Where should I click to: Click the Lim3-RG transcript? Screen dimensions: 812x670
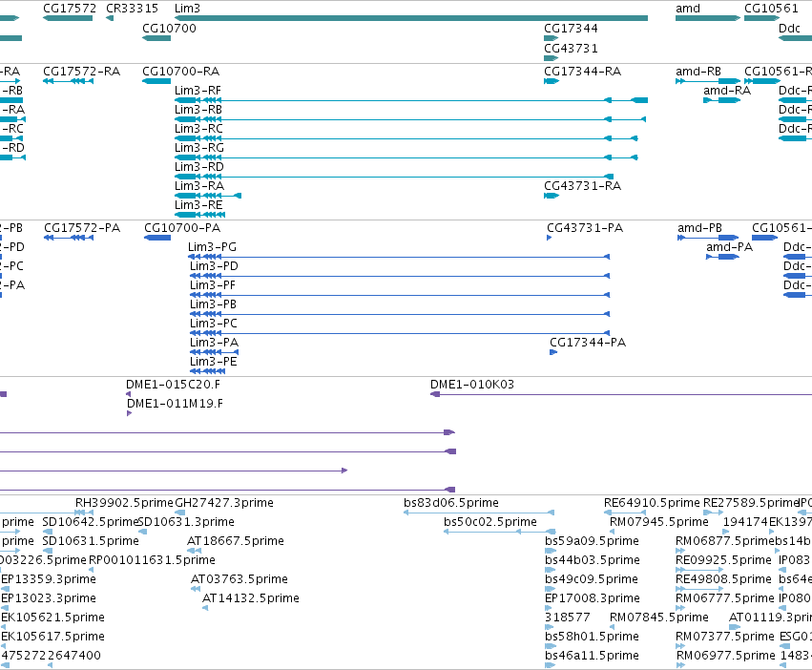point(406,157)
